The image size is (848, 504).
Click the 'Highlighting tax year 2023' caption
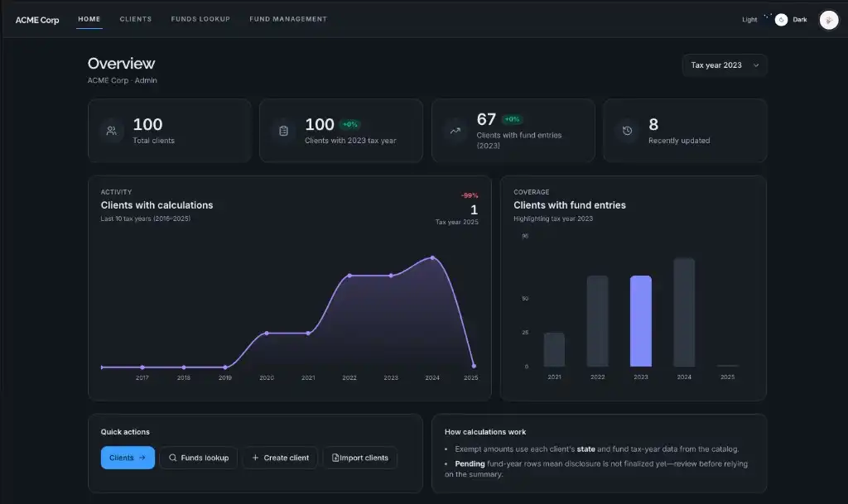click(553, 218)
